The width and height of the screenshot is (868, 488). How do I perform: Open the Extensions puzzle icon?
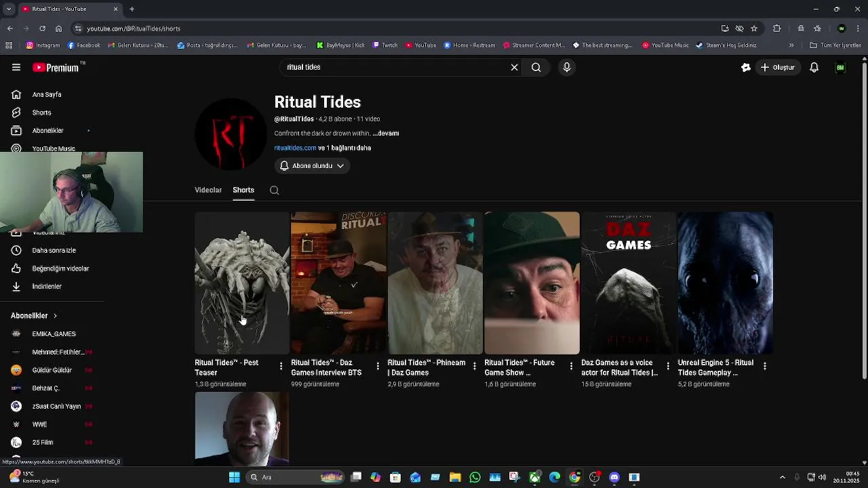(777, 28)
